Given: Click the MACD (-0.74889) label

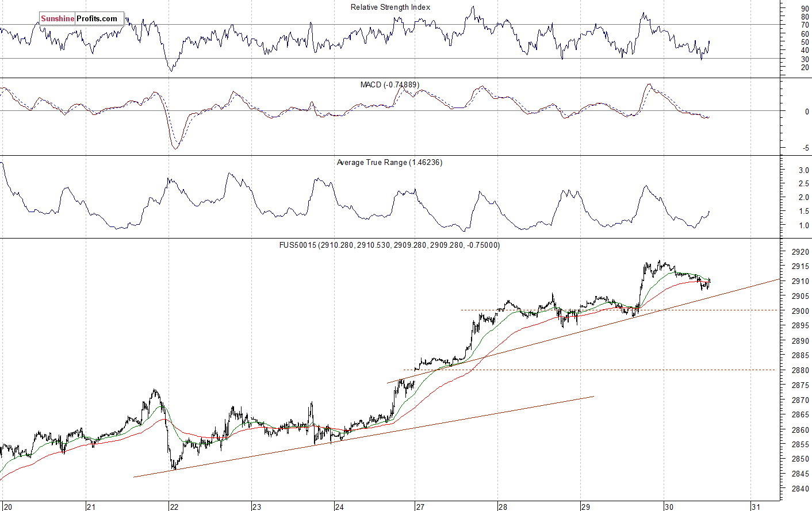Looking at the screenshot, I should coord(390,84).
